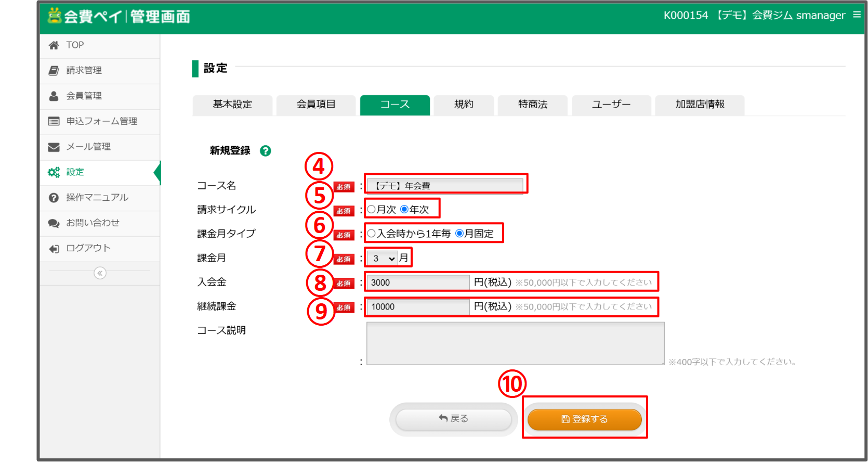Click the メール管理 envelope icon
The height and width of the screenshot is (462, 868).
(54, 147)
